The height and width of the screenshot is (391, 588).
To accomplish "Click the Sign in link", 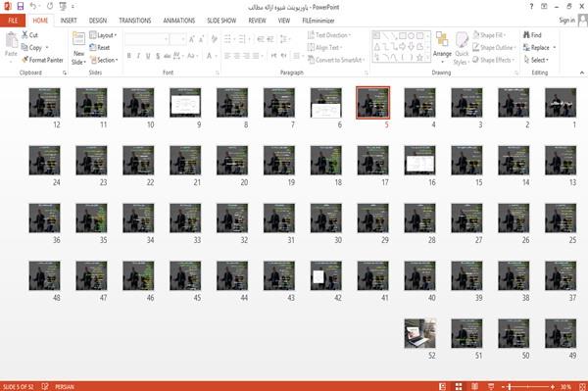I will pyautogui.click(x=567, y=21).
